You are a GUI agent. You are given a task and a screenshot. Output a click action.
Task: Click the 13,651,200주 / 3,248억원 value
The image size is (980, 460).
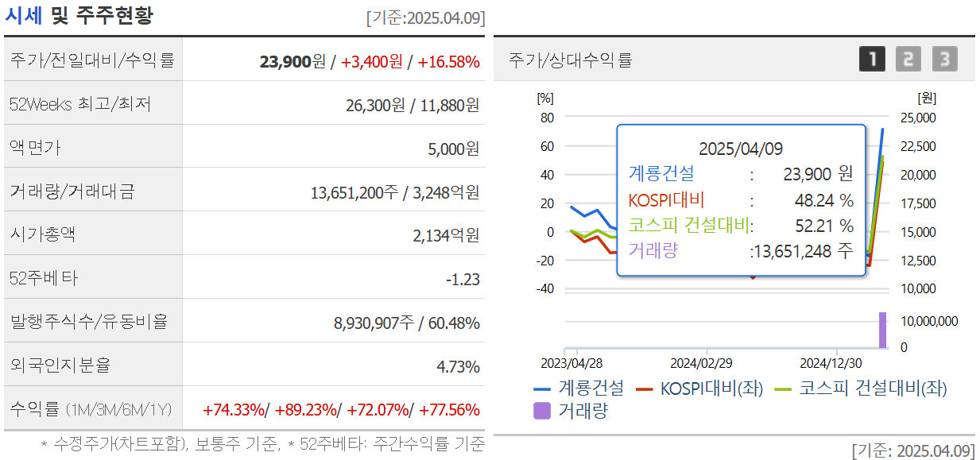click(x=395, y=191)
